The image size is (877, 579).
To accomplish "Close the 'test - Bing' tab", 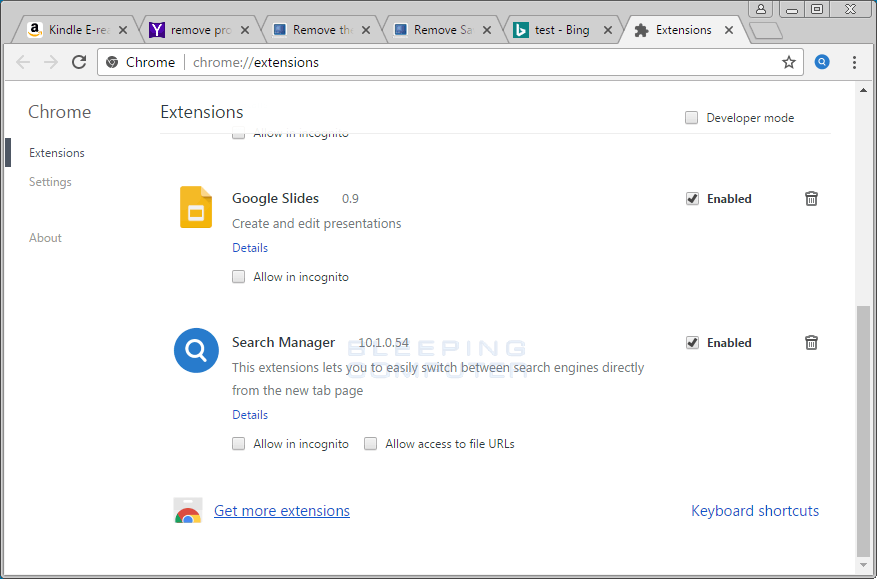I will tap(608, 30).
